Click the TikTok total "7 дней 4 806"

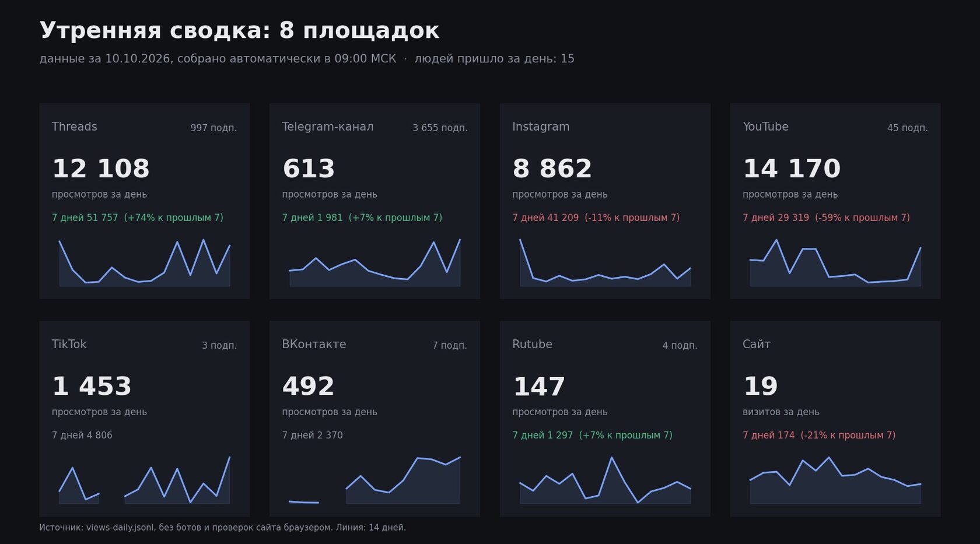(82, 435)
